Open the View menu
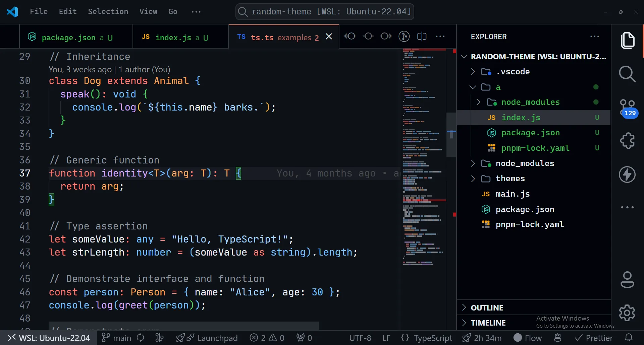The width and height of the screenshot is (644, 345). 148,12
